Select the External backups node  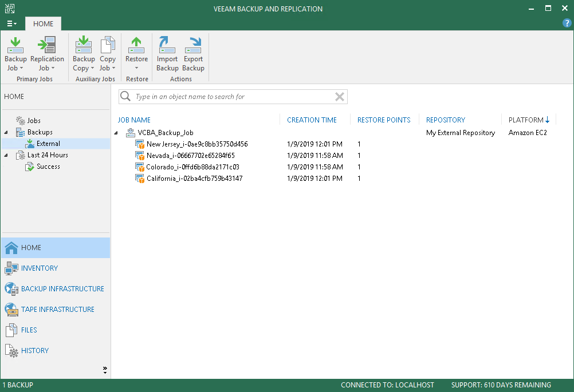(x=56, y=144)
